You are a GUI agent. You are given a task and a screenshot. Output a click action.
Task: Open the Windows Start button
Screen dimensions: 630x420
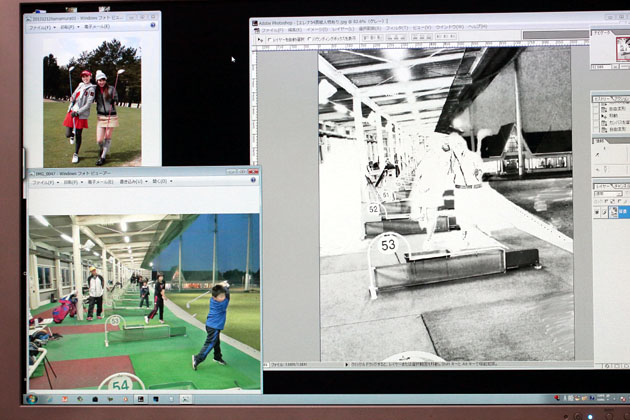click(32, 399)
